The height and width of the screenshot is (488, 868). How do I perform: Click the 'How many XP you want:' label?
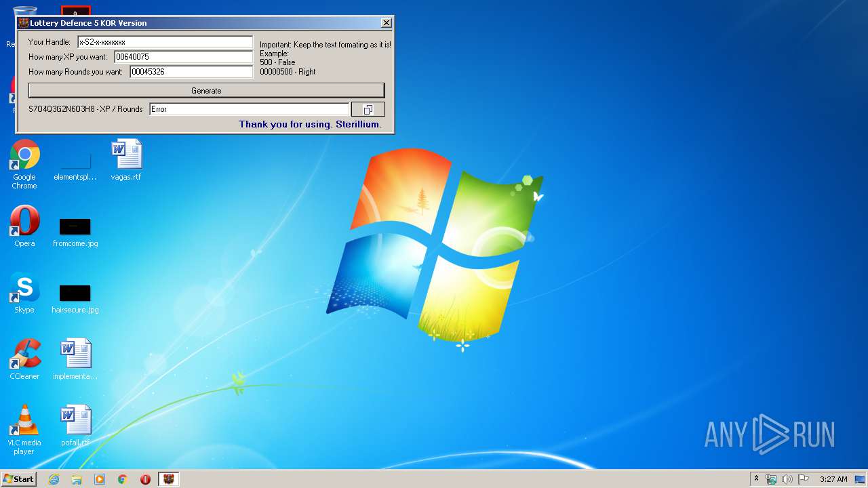coord(68,57)
